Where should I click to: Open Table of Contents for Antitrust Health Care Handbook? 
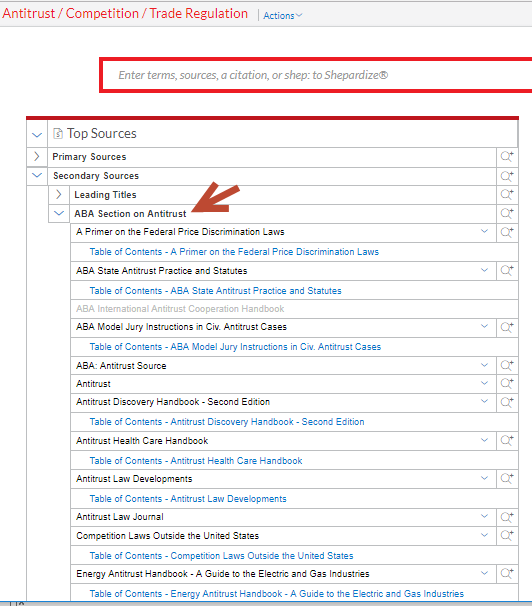click(196, 461)
